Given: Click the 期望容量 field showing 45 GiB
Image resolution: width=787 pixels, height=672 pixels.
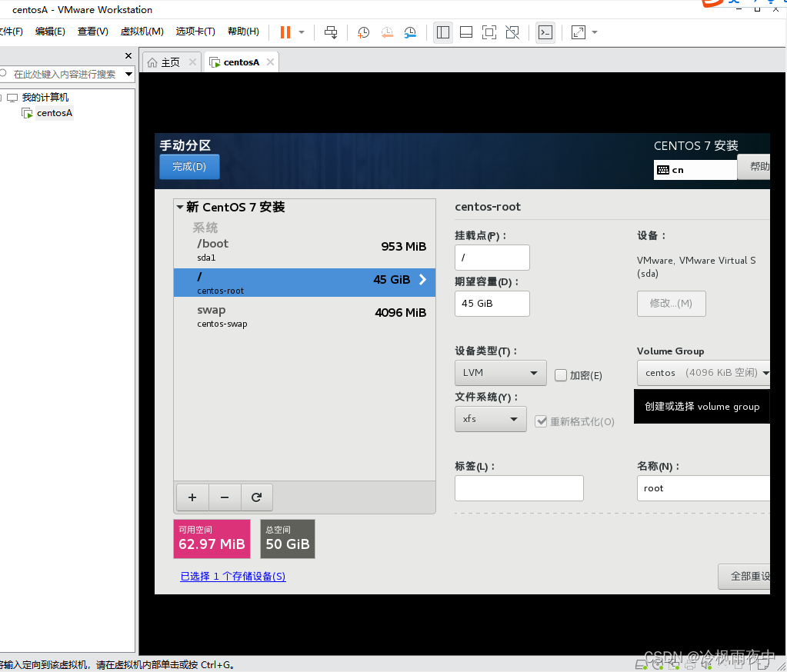Looking at the screenshot, I should click(492, 304).
